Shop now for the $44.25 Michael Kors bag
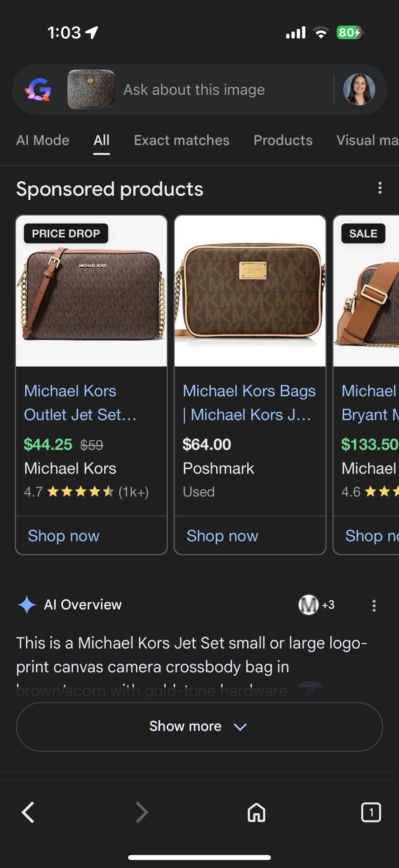The image size is (399, 868). (x=64, y=536)
